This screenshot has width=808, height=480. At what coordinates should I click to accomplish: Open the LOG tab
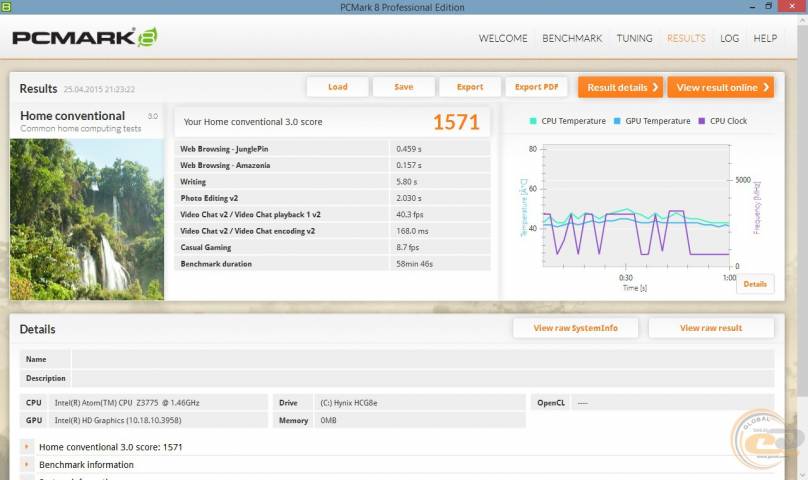[729, 39]
